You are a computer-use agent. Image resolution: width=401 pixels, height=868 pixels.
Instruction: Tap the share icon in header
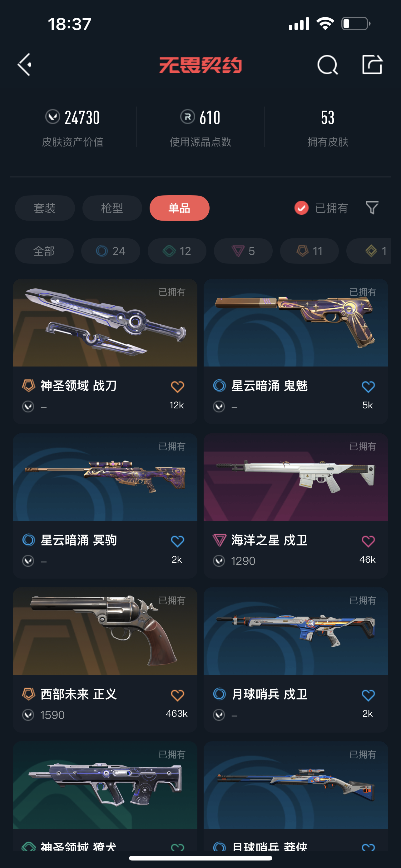pyautogui.click(x=372, y=64)
